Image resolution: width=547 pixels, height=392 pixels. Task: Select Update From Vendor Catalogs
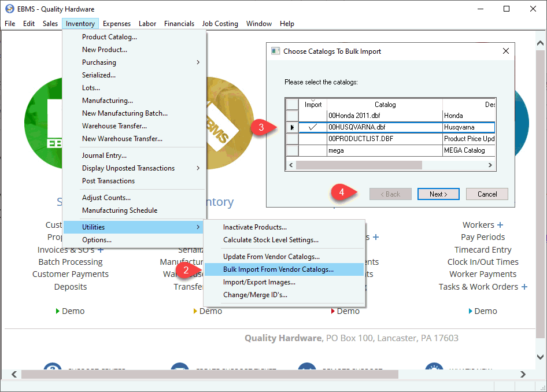[x=284, y=257]
